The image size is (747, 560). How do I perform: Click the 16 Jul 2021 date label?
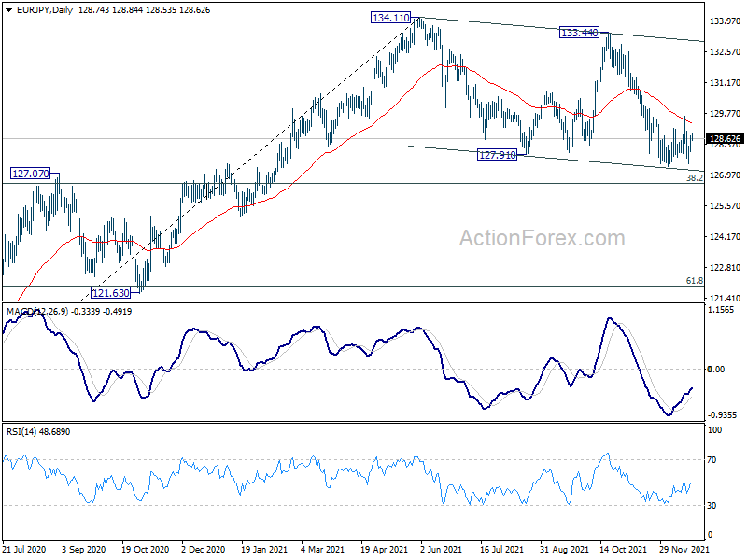pyautogui.click(x=501, y=550)
